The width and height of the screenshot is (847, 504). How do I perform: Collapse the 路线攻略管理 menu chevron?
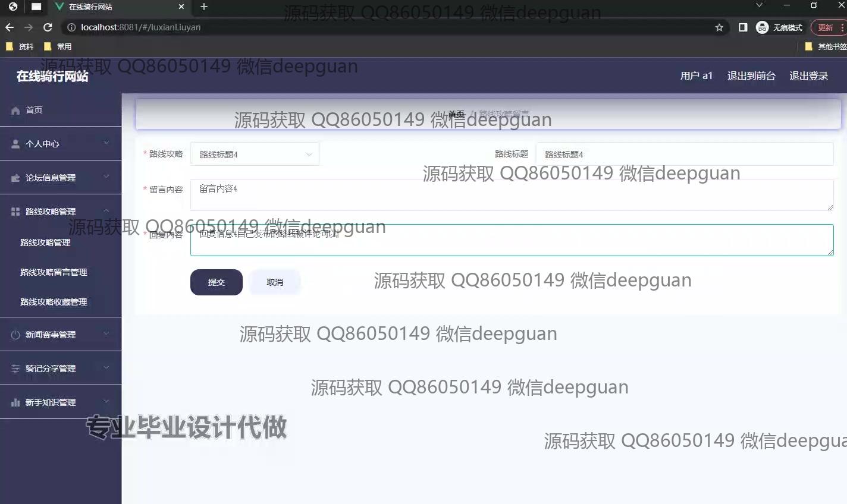point(106,210)
